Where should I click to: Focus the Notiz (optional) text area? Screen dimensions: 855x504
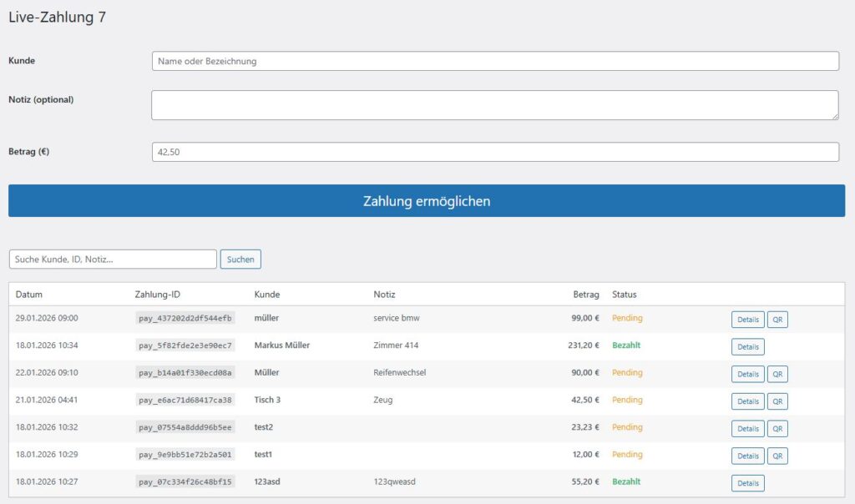pos(494,105)
